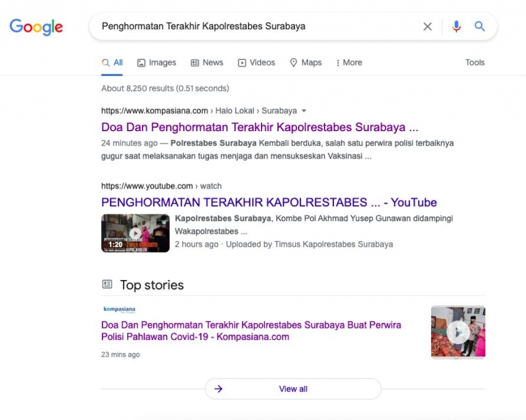Expand kompasiana.com result options arrow
This screenshot has height=420, width=526.
304,111
